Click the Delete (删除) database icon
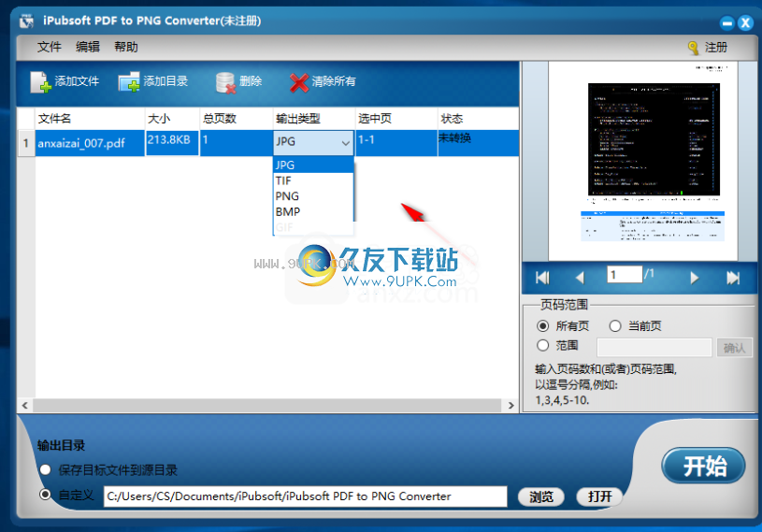The height and width of the screenshot is (532, 762). coord(225,82)
